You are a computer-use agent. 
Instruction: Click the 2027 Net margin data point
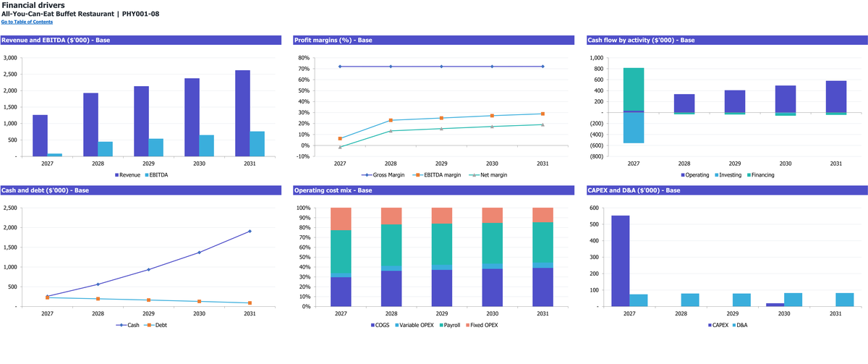(x=340, y=147)
